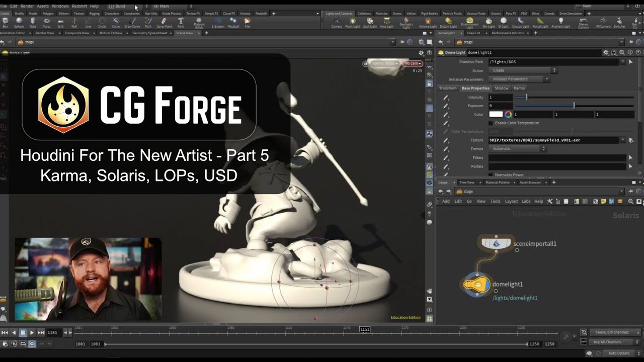The height and width of the screenshot is (362, 644).
Task: Add a Portal Light from the shelf
Action: click(541, 22)
